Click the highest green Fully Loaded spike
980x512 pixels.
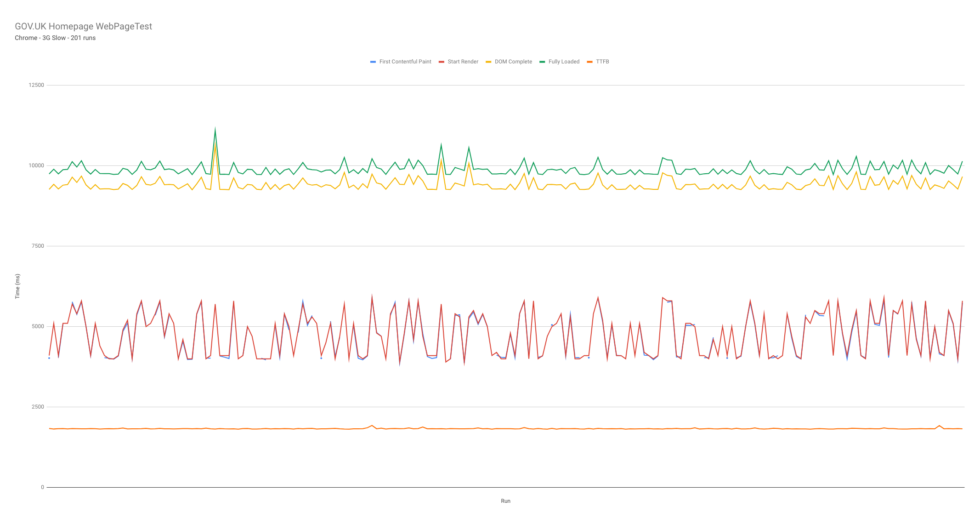click(215, 130)
